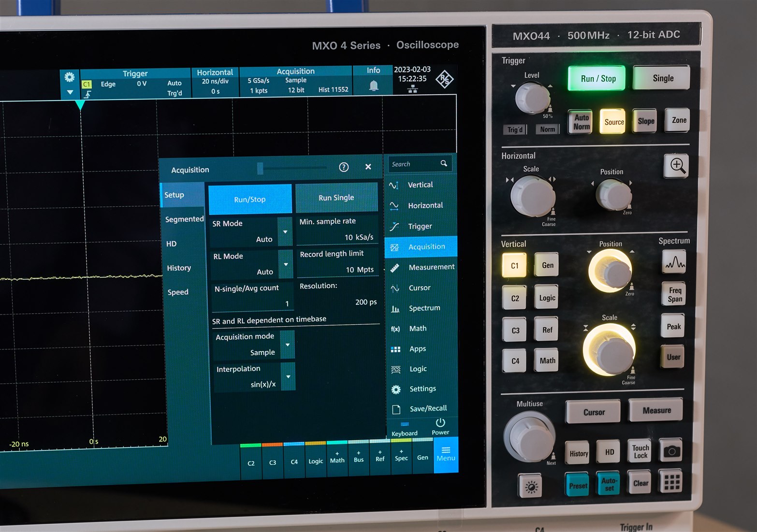Viewport: 757px width, 532px height.
Task: Click the Search field in menu
Action: 420,164
